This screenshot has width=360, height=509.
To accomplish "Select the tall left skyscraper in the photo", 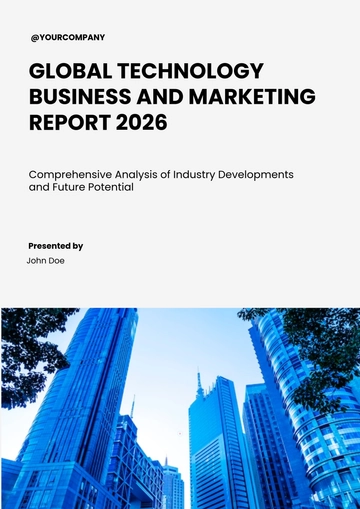I will (83, 393).
